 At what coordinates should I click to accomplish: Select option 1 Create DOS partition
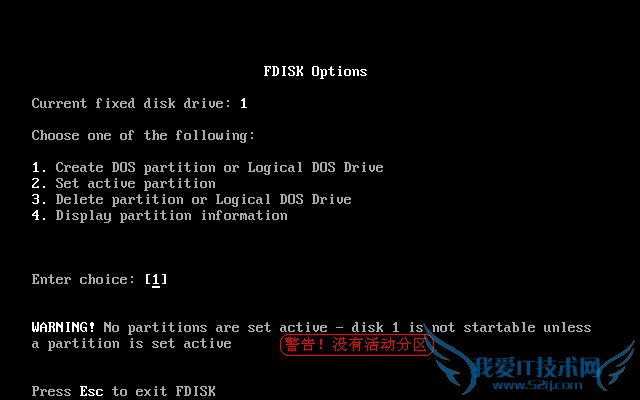click(x=207, y=167)
